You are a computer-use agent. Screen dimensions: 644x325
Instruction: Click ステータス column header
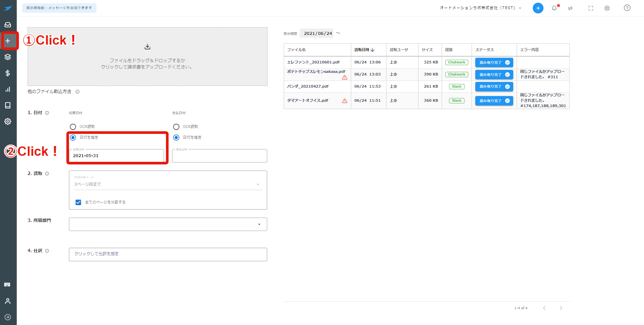click(x=485, y=50)
